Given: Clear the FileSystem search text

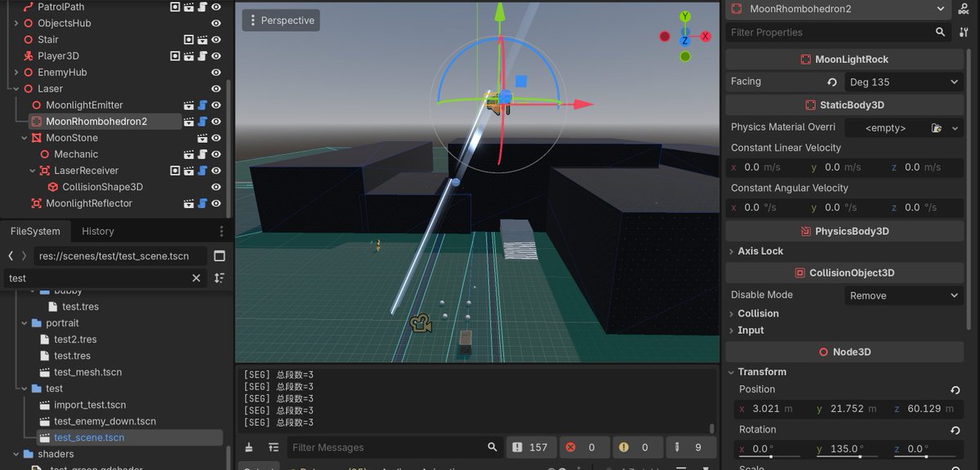Looking at the screenshot, I should [x=196, y=278].
